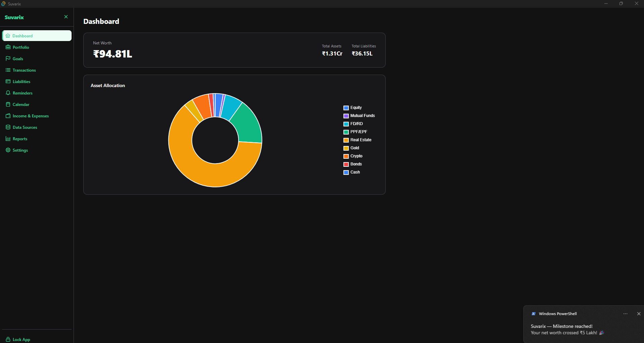Toggle Crypto legend swatch
The width and height of the screenshot is (644, 343).
tap(346, 156)
